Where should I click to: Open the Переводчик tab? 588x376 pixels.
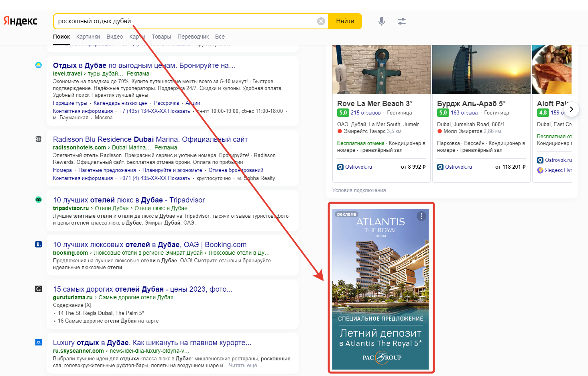point(193,37)
